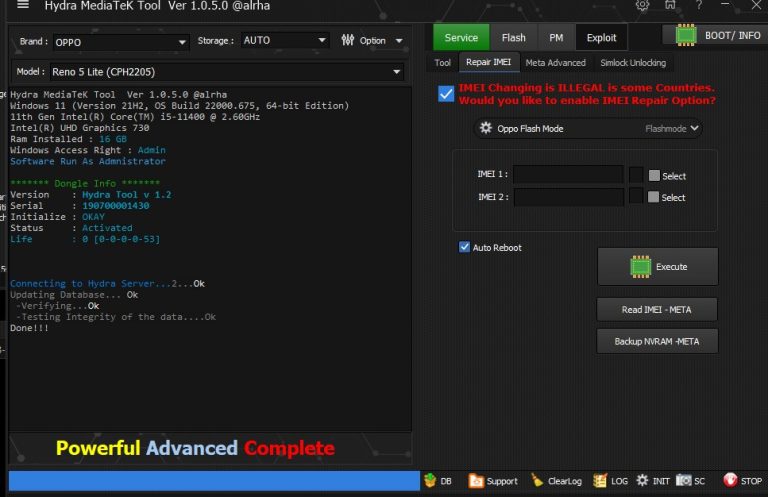Switch to the PM tab
This screenshot has height=497, width=768.
tap(556, 38)
